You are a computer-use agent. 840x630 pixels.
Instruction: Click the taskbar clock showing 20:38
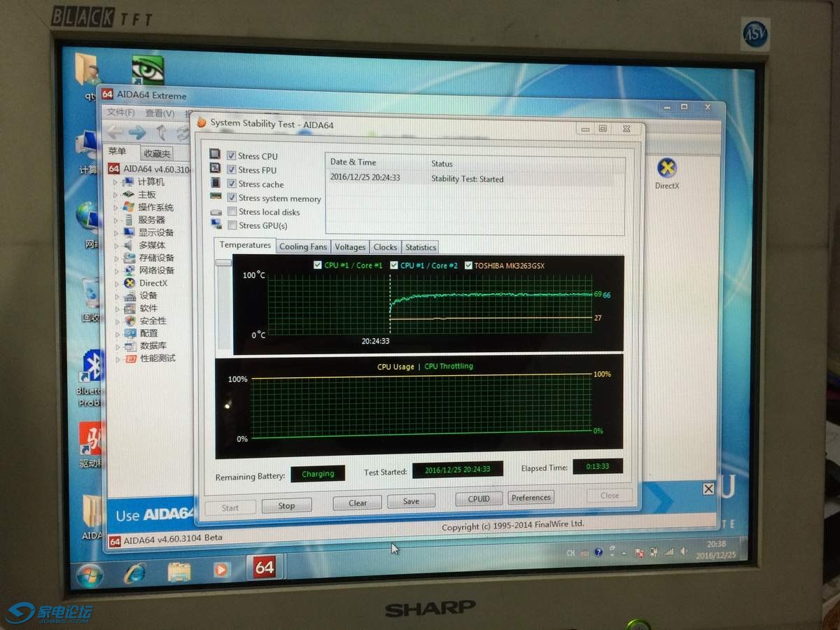click(716, 549)
